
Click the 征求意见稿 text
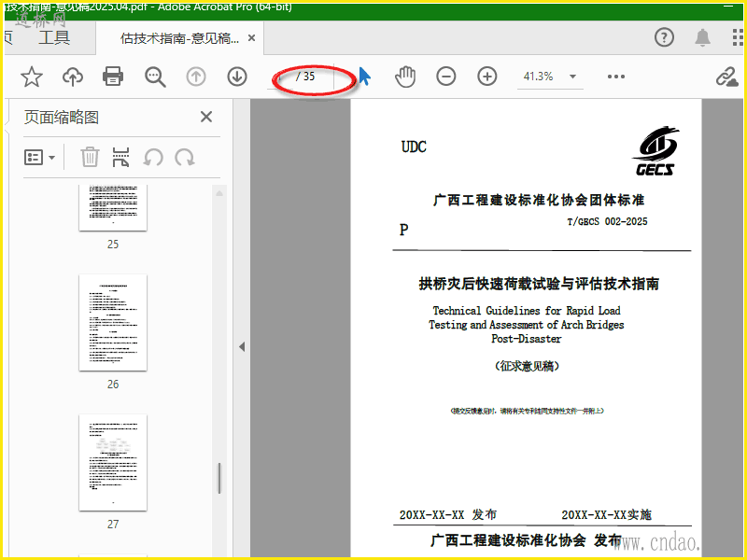(x=527, y=366)
